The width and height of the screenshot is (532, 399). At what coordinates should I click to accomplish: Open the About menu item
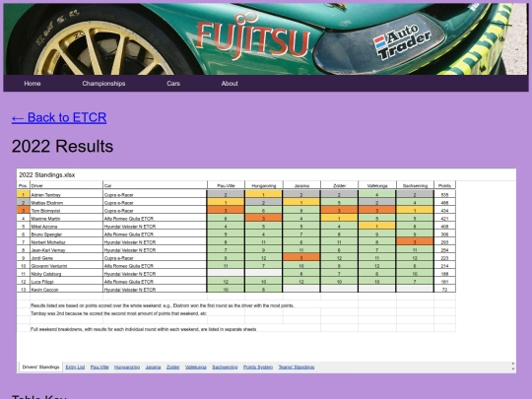(230, 84)
